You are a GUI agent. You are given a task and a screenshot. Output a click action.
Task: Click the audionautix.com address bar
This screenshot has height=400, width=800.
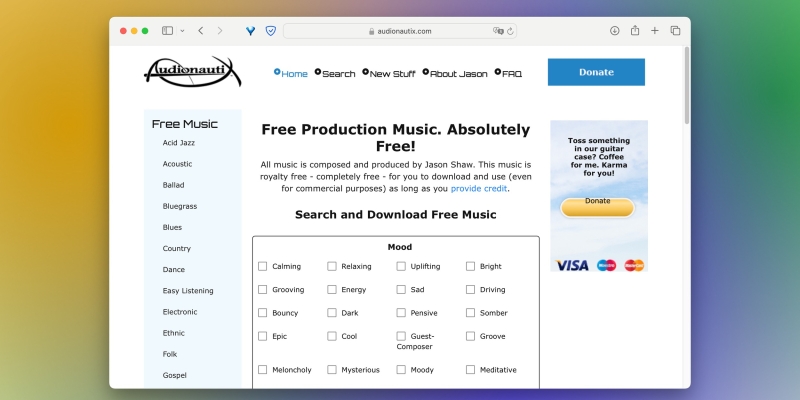(400, 31)
